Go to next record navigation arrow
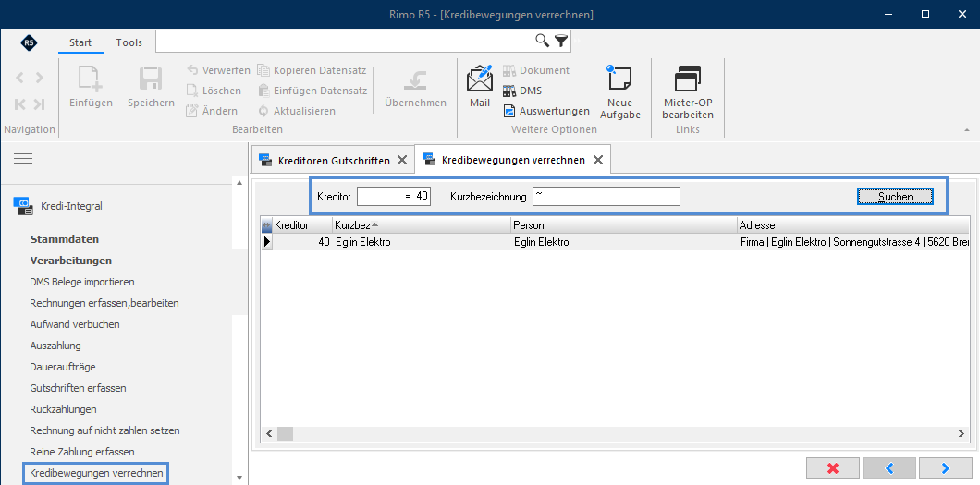980x485 pixels. [x=40, y=78]
